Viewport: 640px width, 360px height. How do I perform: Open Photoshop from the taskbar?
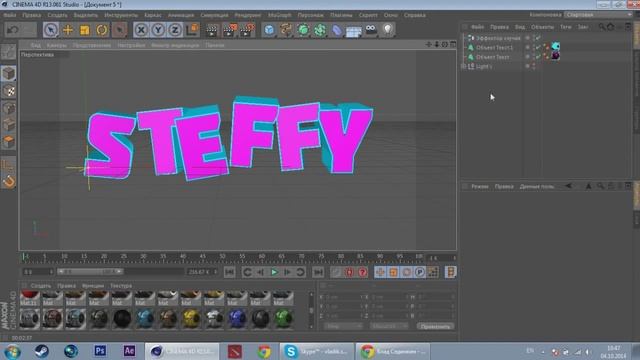(x=100, y=351)
